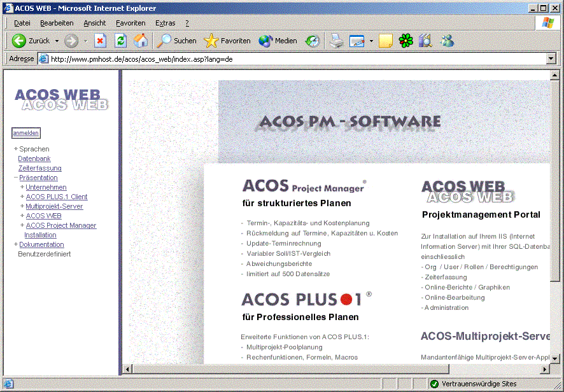Image resolution: width=564 pixels, height=392 pixels.
Task: Collapse the Präsentation tree node
Action: [16, 178]
